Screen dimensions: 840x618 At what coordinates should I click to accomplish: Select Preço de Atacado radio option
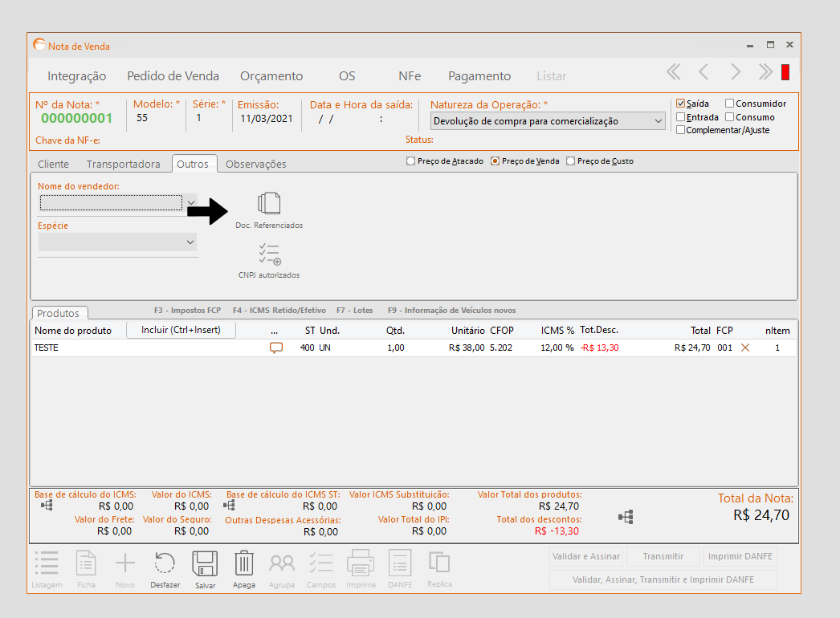(x=411, y=161)
